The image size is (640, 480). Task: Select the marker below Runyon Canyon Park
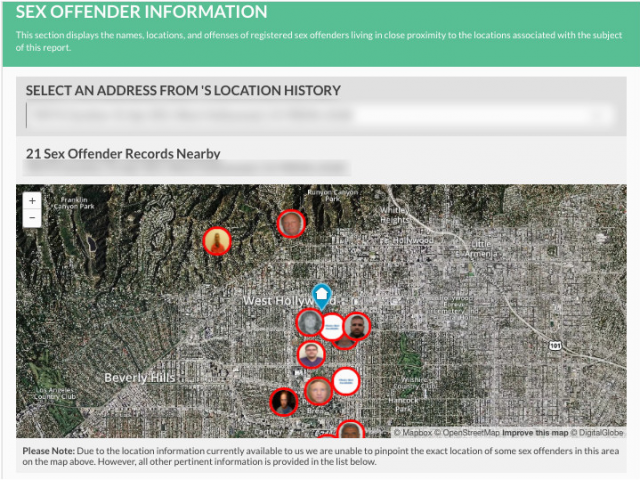pos(291,223)
